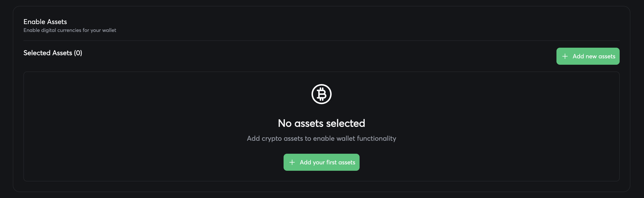Click the letter B inside the Bitcoin icon

coord(322,94)
